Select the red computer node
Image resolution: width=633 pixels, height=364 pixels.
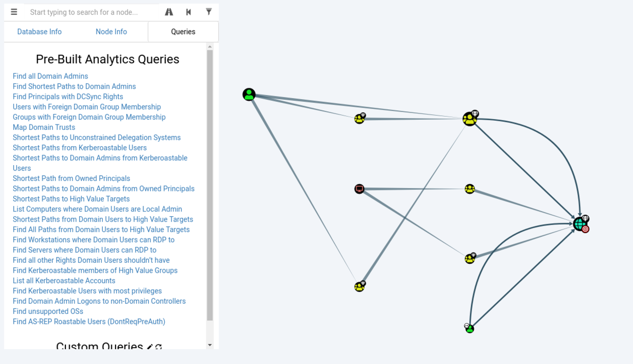click(359, 189)
